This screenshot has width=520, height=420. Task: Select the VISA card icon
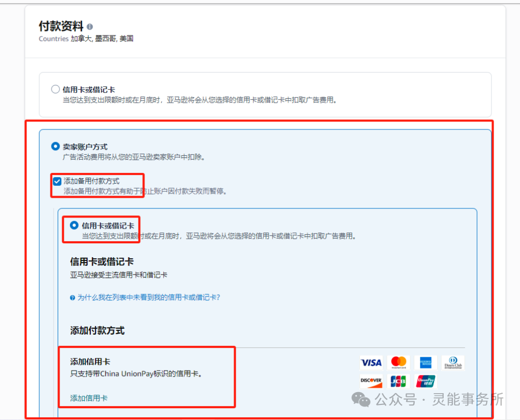371,363
